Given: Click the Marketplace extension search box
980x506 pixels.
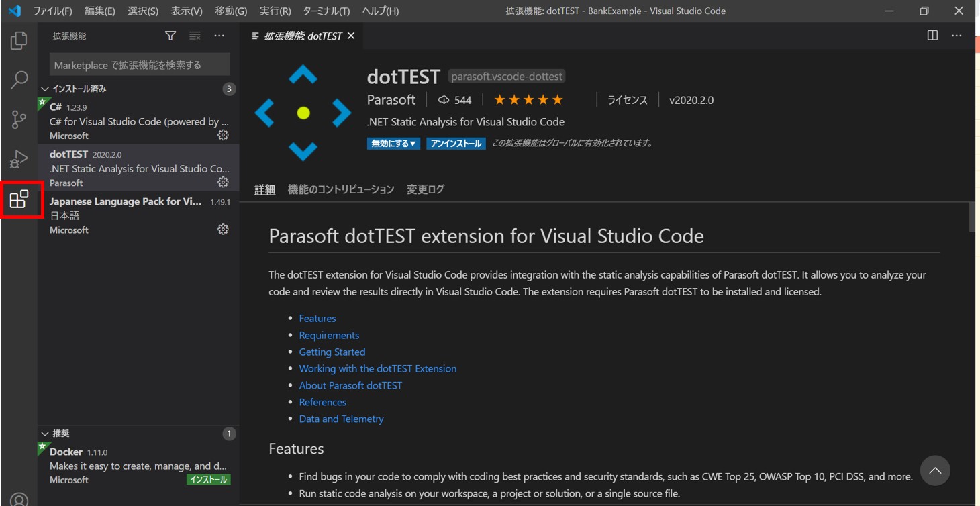Looking at the screenshot, I should coord(140,65).
